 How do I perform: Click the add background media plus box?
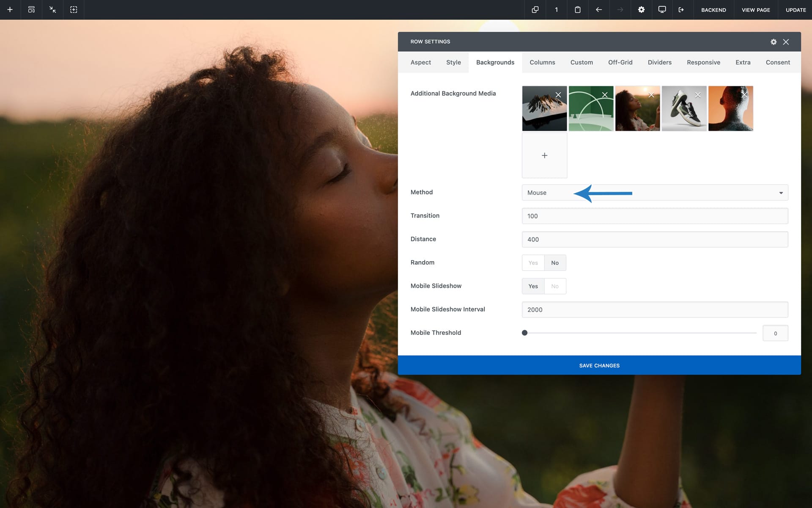[544, 156]
